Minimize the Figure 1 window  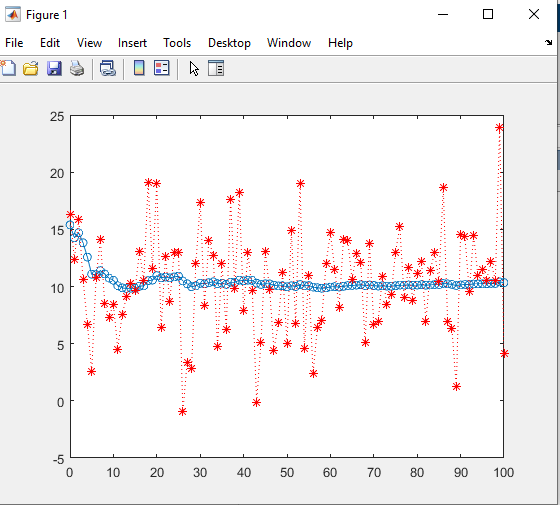point(443,14)
